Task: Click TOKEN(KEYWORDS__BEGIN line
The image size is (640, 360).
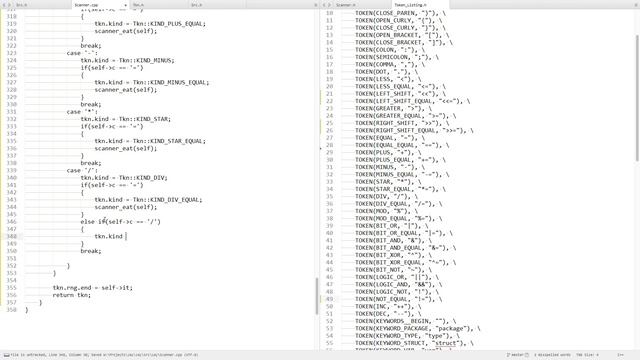Action: pos(405,322)
